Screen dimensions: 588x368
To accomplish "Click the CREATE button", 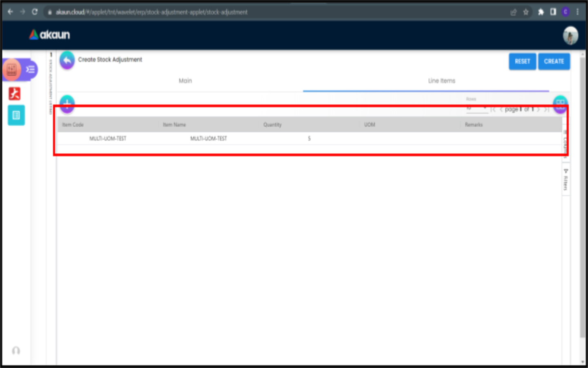I will pyautogui.click(x=554, y=61).
